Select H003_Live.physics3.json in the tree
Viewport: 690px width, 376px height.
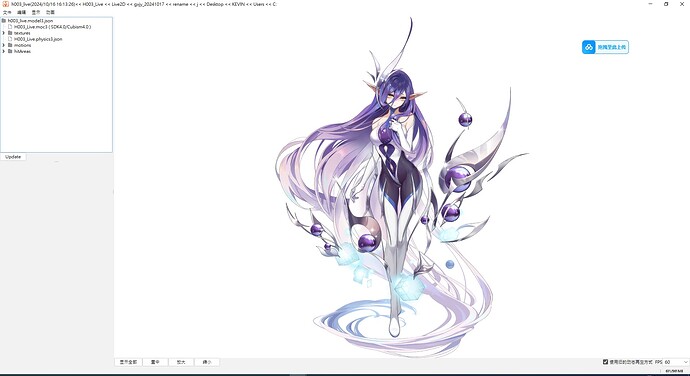(x=38, y=39)
